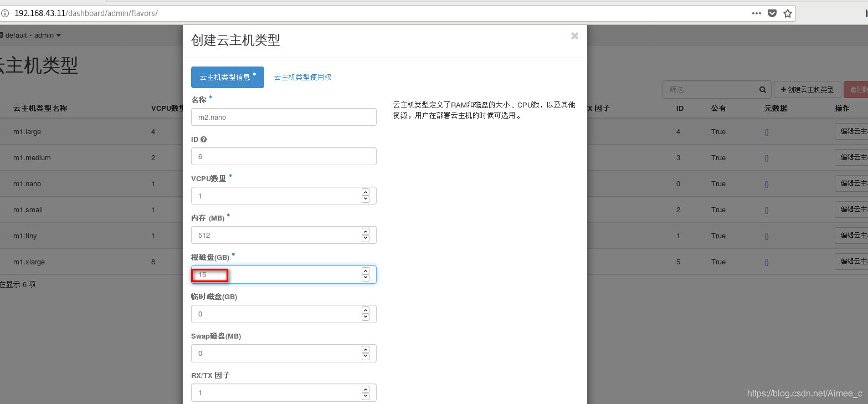This screenshot has height=404, width=868.
Task: Increase root disk (GB) with up arrow
Action: coord(365,271)
